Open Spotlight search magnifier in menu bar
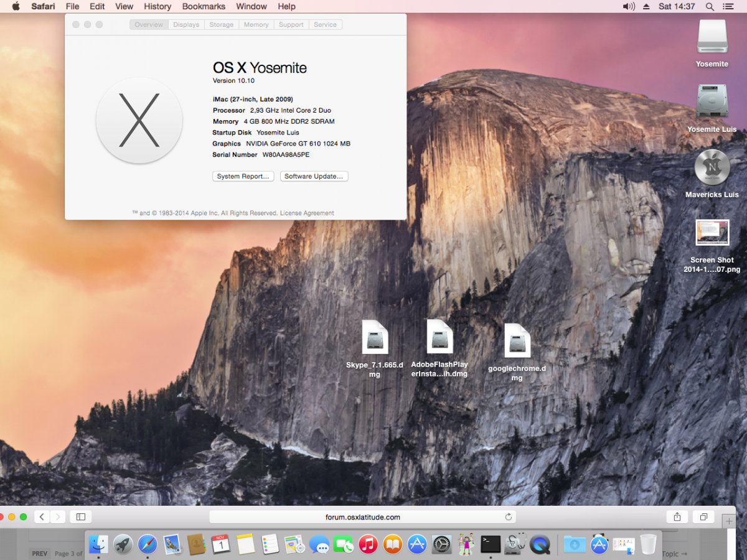The image size is (747, 560). 710,6
